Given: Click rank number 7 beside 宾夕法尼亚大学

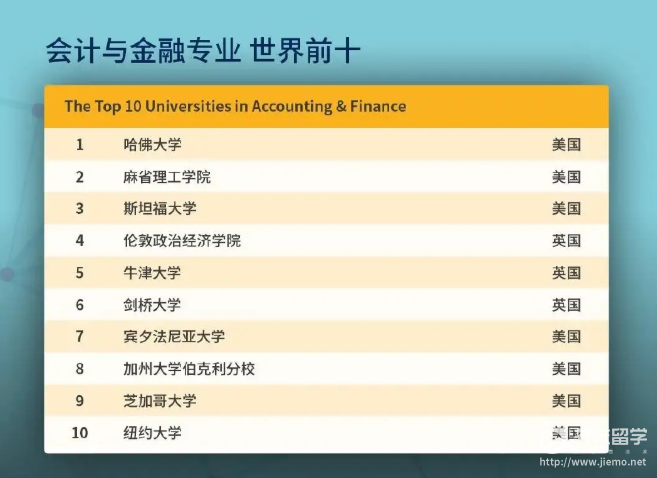Looking at the screenshot, I should click(x=80, y=336).
